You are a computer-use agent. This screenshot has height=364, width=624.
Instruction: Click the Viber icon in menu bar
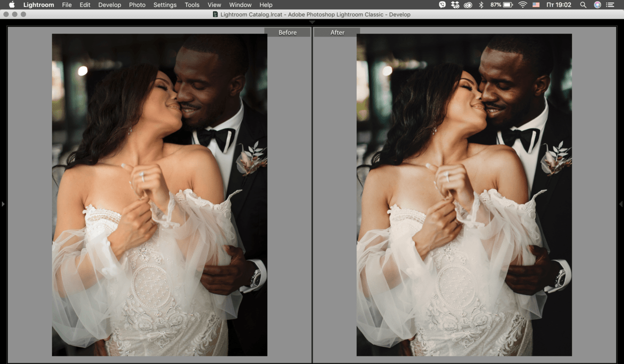(442, 4)
